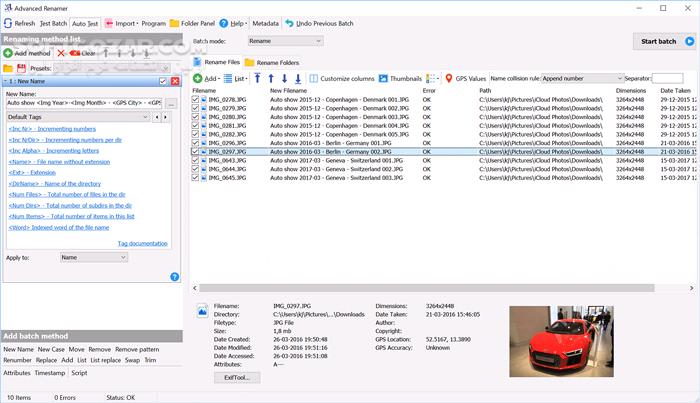Uncheck the IMG_0278.JPG checkbox
Screen dimensions: 700x403
tap(195, 100)
